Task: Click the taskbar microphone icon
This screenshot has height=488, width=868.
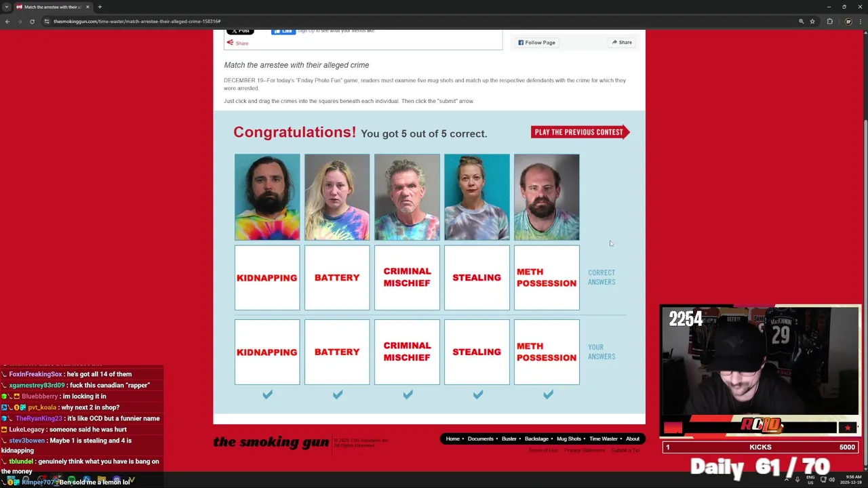Action: (x=798, y=479)
